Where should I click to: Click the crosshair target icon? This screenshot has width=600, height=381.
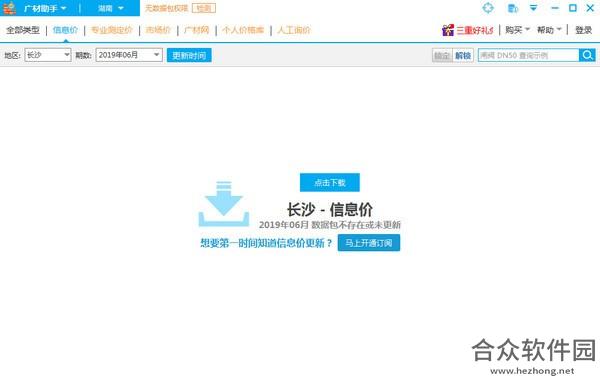point(488,8)
